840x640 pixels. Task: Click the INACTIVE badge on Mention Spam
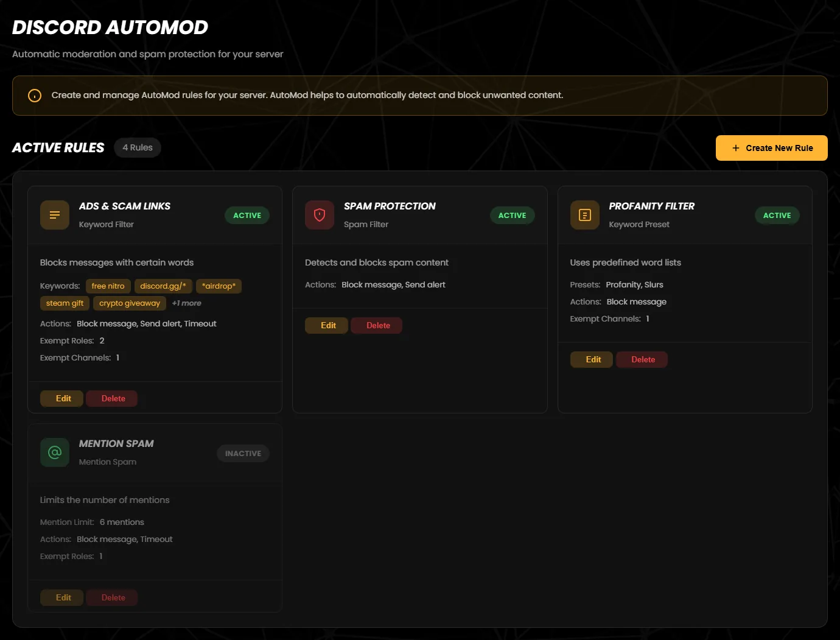[x=243, y=454]
